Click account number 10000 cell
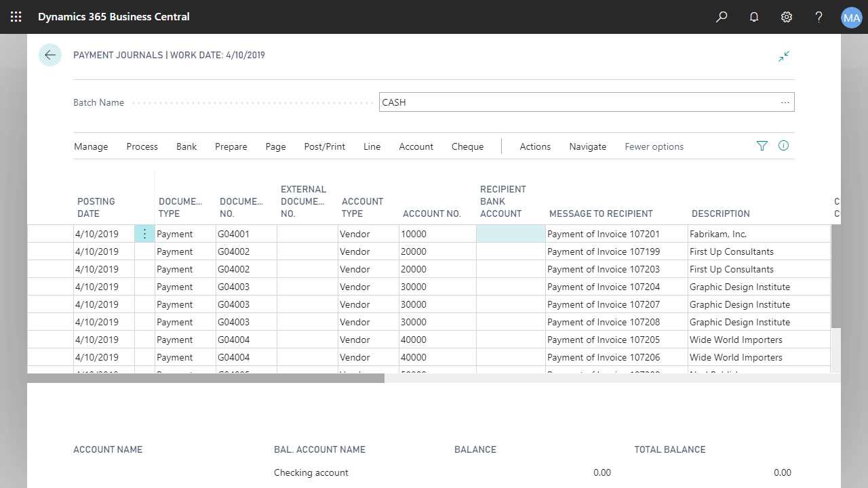The image size is (868, 488). tap(437, 234)
